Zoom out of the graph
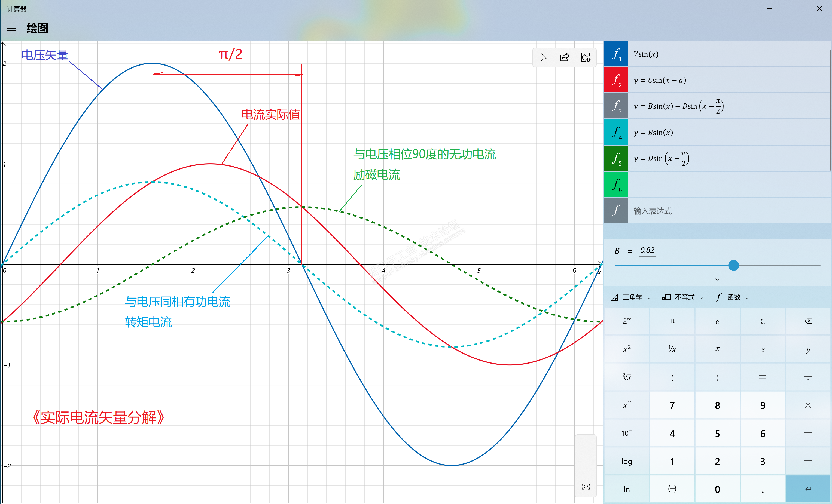 [x=586, y=466]
